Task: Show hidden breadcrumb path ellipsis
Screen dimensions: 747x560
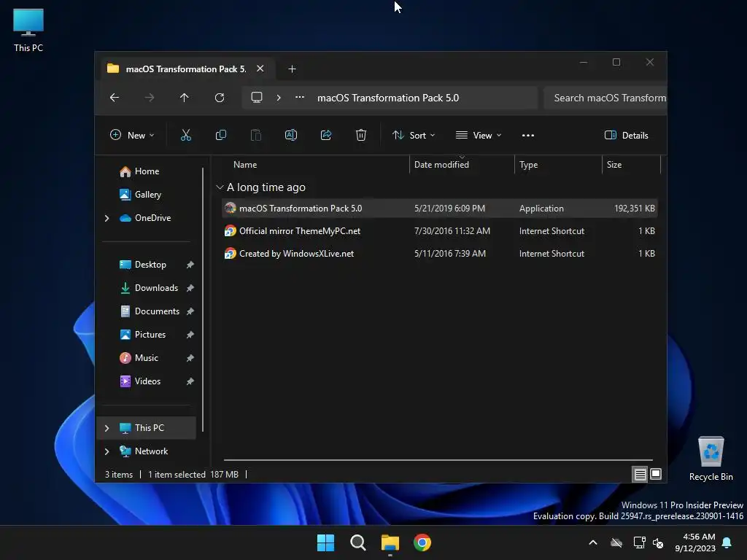Action: 300,97
